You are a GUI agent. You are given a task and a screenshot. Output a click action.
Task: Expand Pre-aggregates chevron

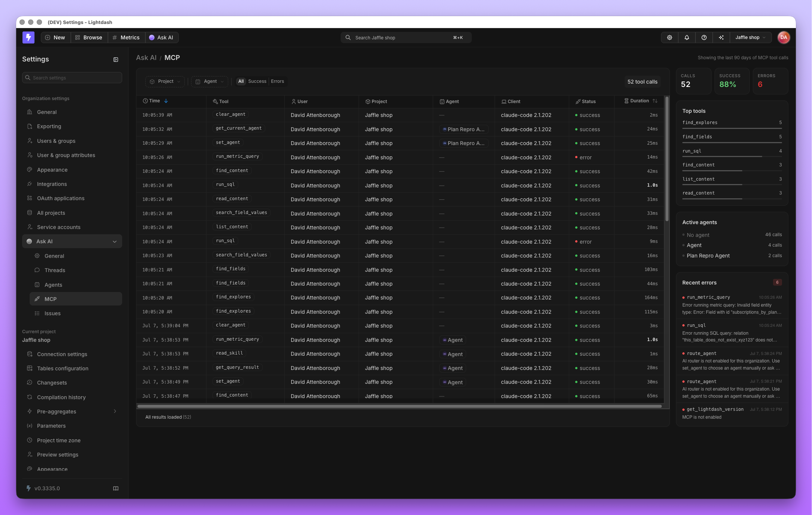(x=115, y=412)
